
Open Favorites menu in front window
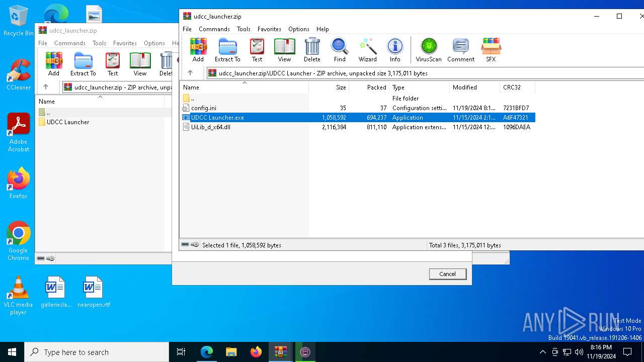point(269,29)
